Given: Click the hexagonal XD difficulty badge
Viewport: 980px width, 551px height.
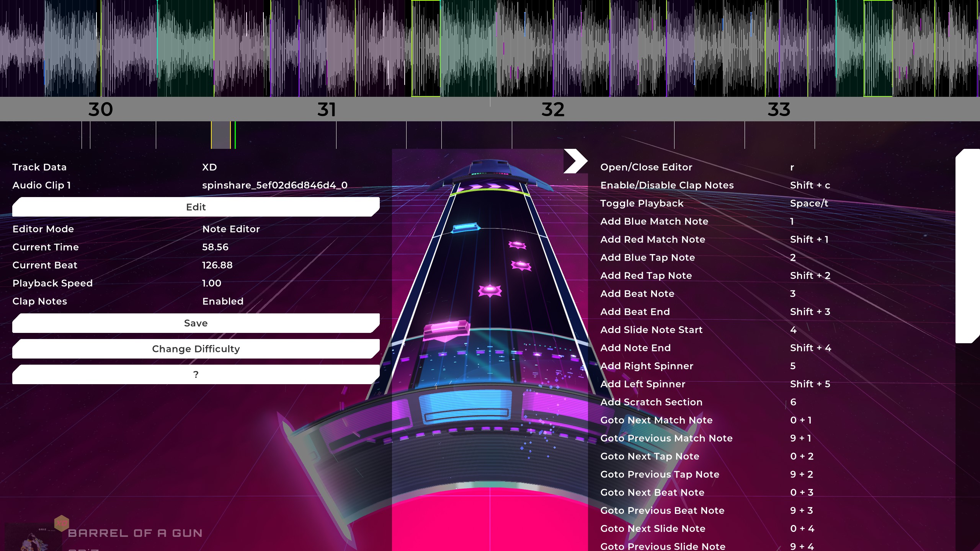Looking at the screenshot, I should [61, 523].
